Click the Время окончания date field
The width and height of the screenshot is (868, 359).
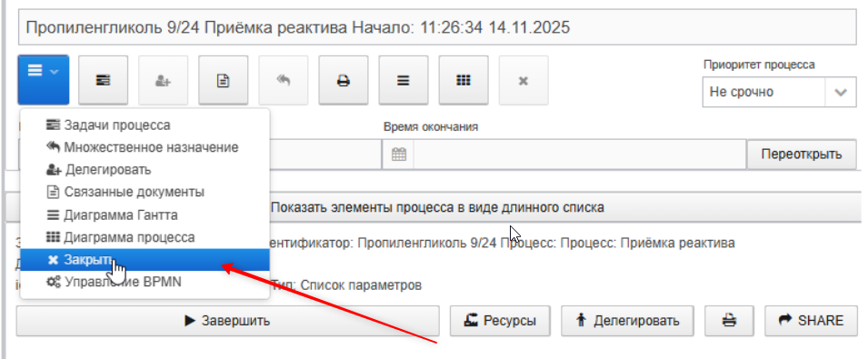coord(580,155)
